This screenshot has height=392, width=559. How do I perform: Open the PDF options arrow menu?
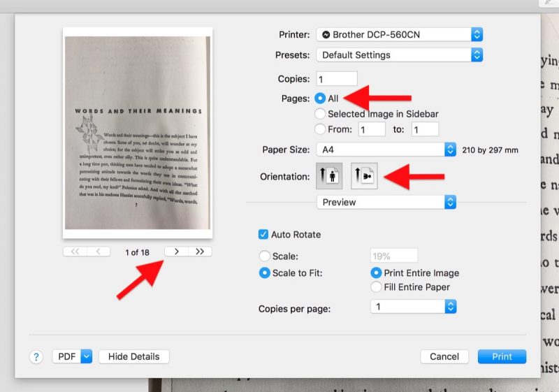click(87, 356)
